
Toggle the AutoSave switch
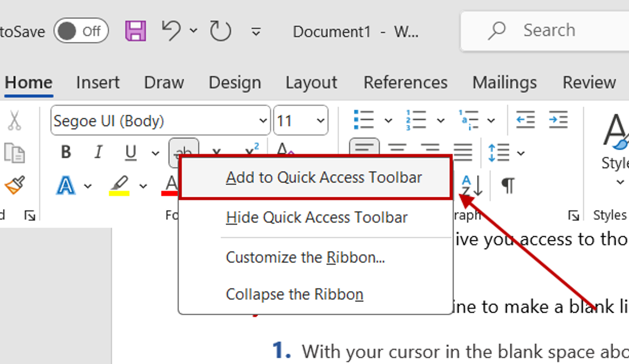pos(81,31)
